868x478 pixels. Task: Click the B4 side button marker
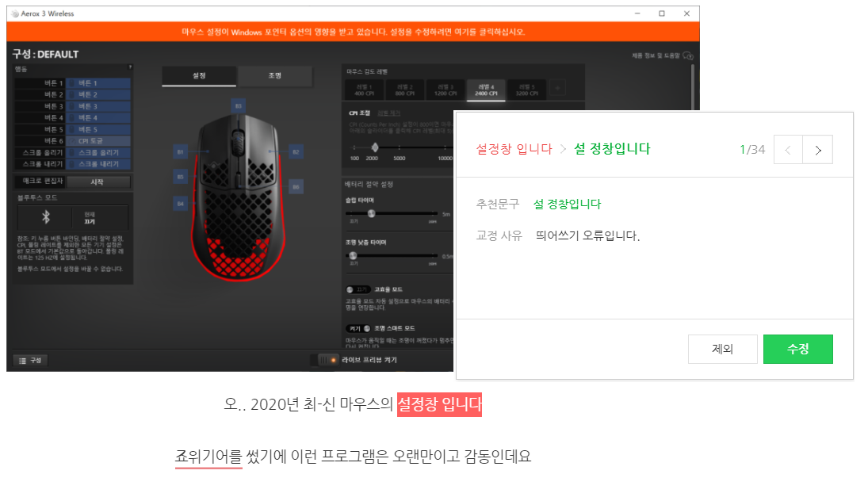[x=181, y=204]
